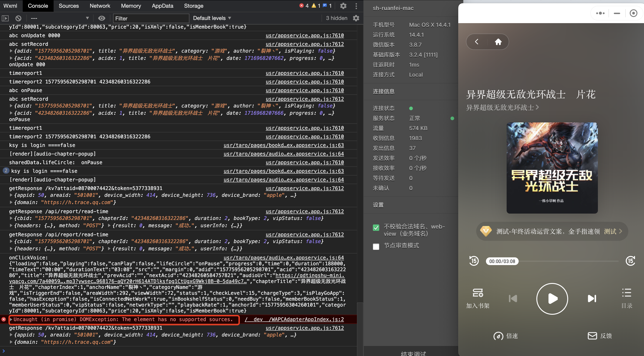Open the WAPCAdapterAppIndex.js:2 source link
The height and width of the screenshot is (356, 644).
coord(294,319)
